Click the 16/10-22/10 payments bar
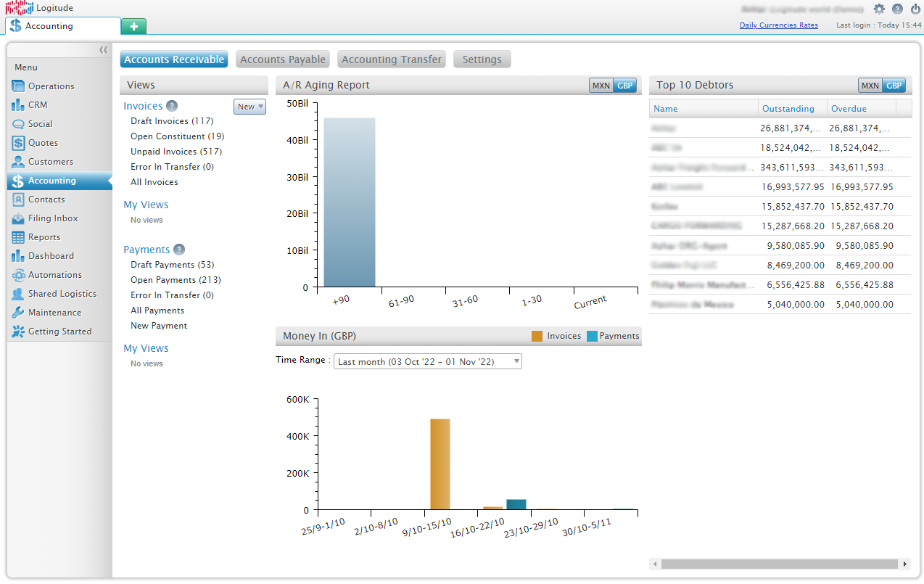The image size is (924, 584). coord(516,505)
